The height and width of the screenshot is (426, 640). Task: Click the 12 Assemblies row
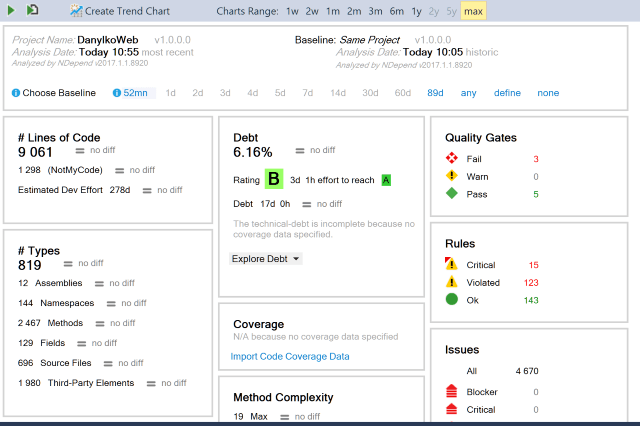[76, 283]
